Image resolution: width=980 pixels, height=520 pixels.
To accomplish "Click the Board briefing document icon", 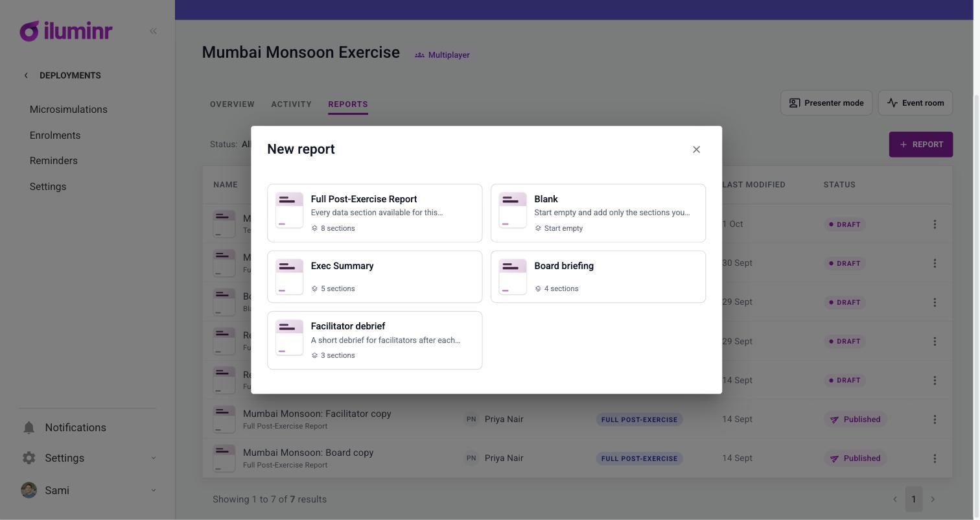I will coord(513,277).
